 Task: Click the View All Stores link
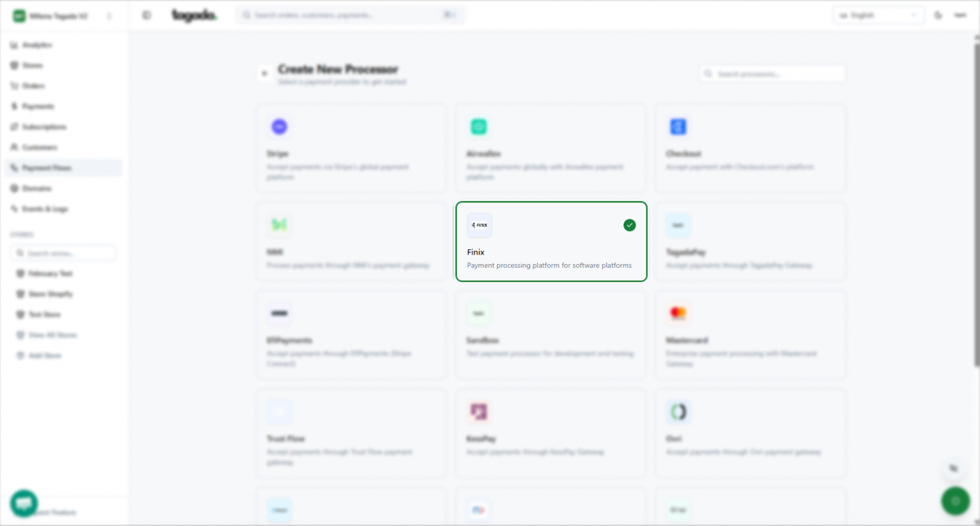52,336
